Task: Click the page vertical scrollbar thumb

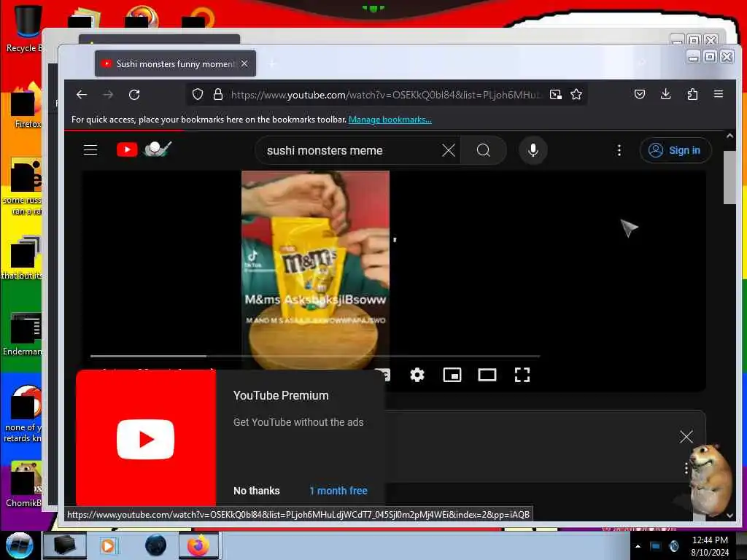Action: coord(729,177)
